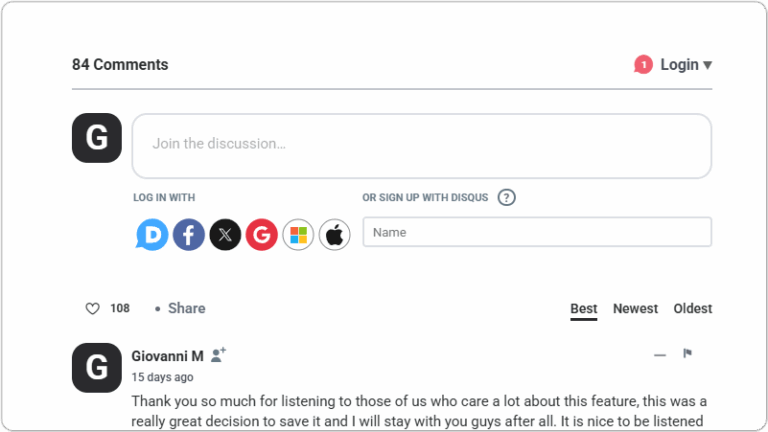Focus the Name input field

[537, 232]
